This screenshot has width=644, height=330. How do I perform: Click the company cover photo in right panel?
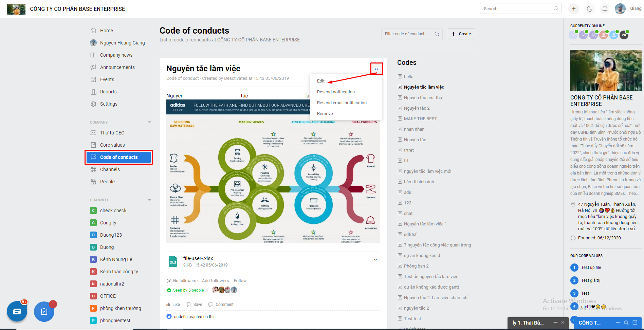(606, 70)
